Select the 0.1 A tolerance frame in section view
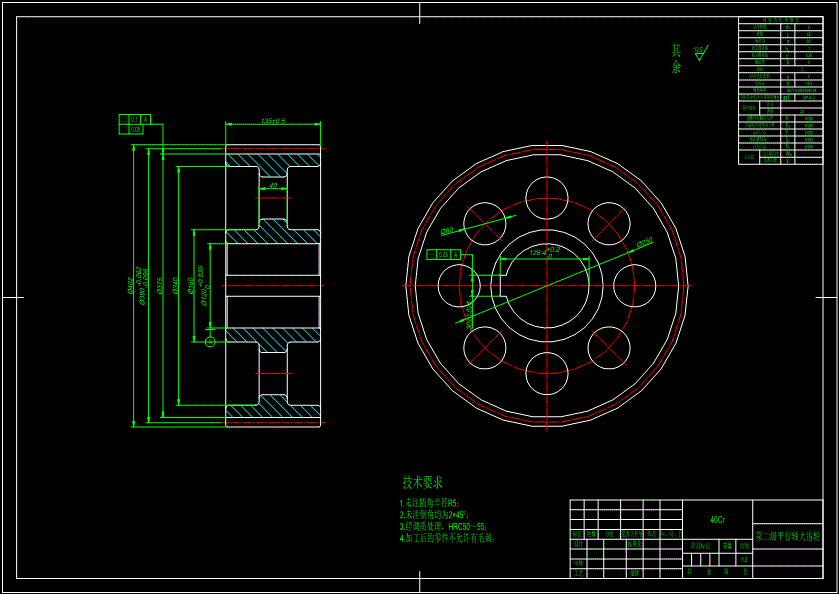Viewport: 839px width, 594px height. 135,119
